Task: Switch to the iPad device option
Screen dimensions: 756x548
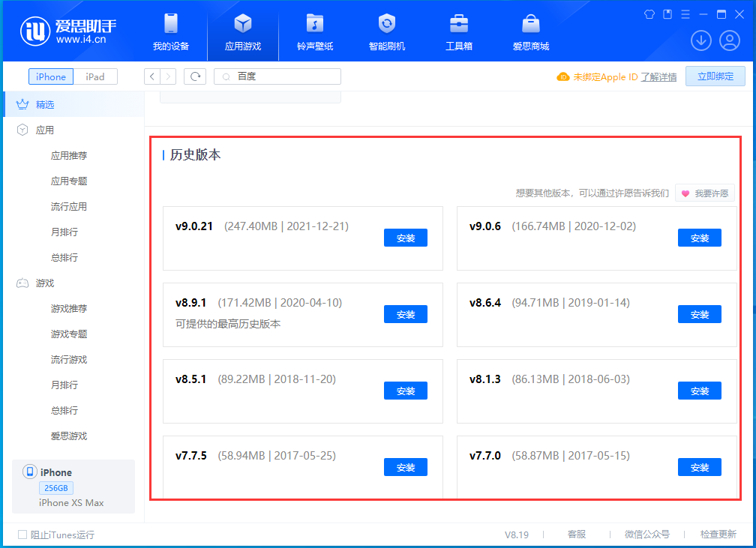Action: (95, 76)
